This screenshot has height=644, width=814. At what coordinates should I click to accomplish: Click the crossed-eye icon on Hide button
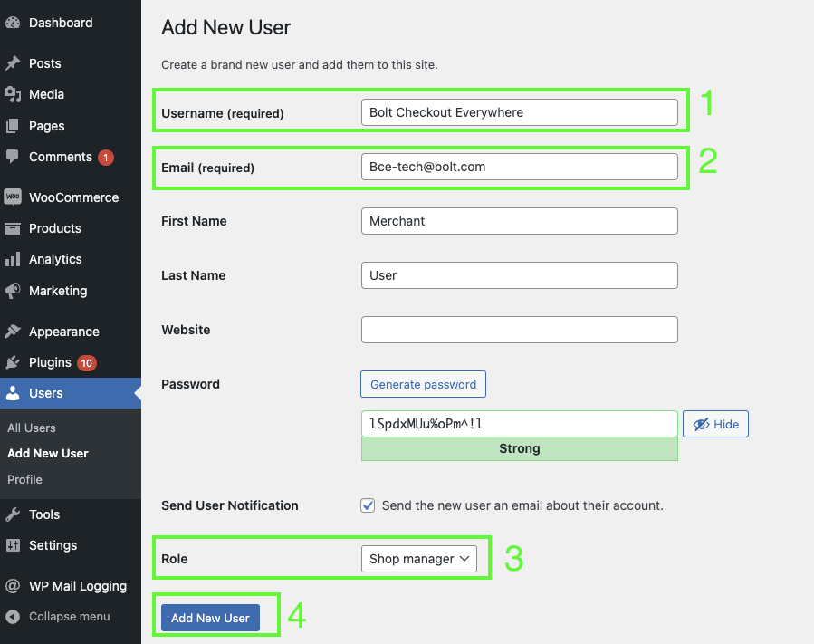702,424
